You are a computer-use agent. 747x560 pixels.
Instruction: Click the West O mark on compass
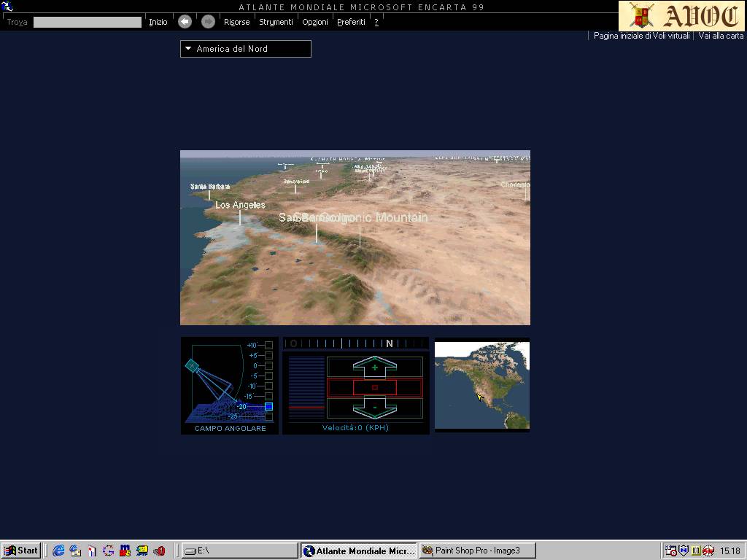point(293,343)
